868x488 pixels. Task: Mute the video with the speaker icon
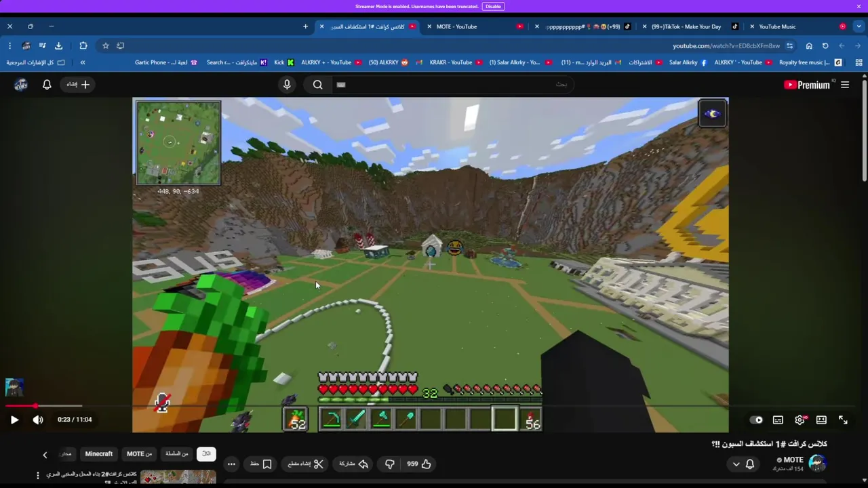38,420
